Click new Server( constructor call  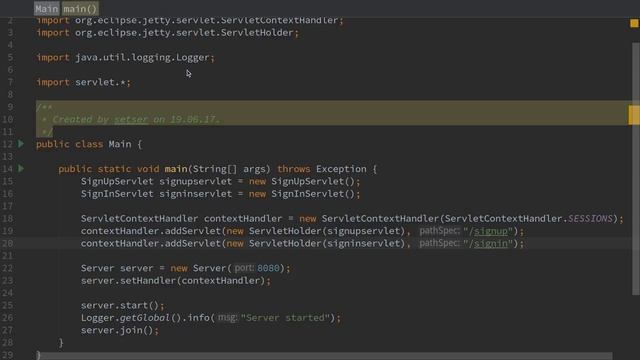[201, 268]
